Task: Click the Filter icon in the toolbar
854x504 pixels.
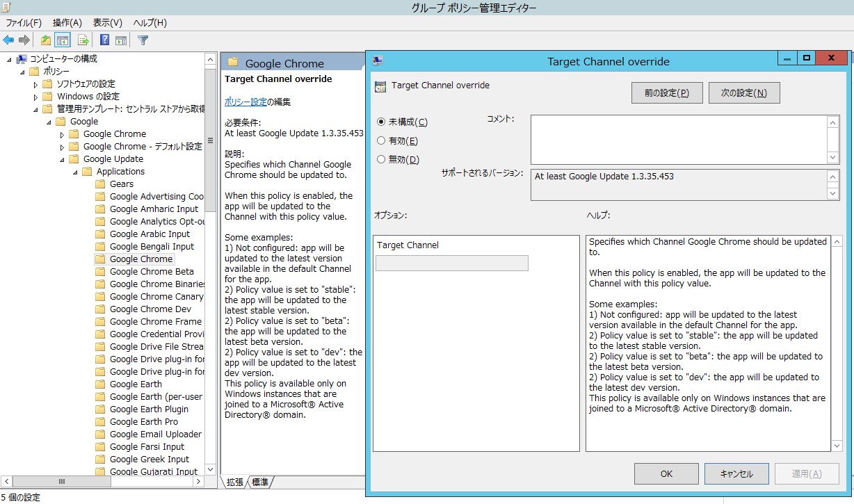Action: coord(143,40)
